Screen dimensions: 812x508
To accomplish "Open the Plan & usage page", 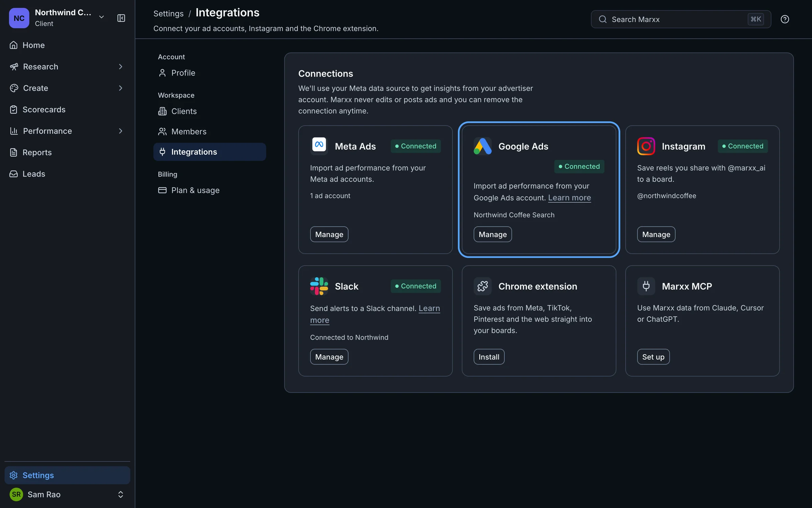I will point(209,190).
